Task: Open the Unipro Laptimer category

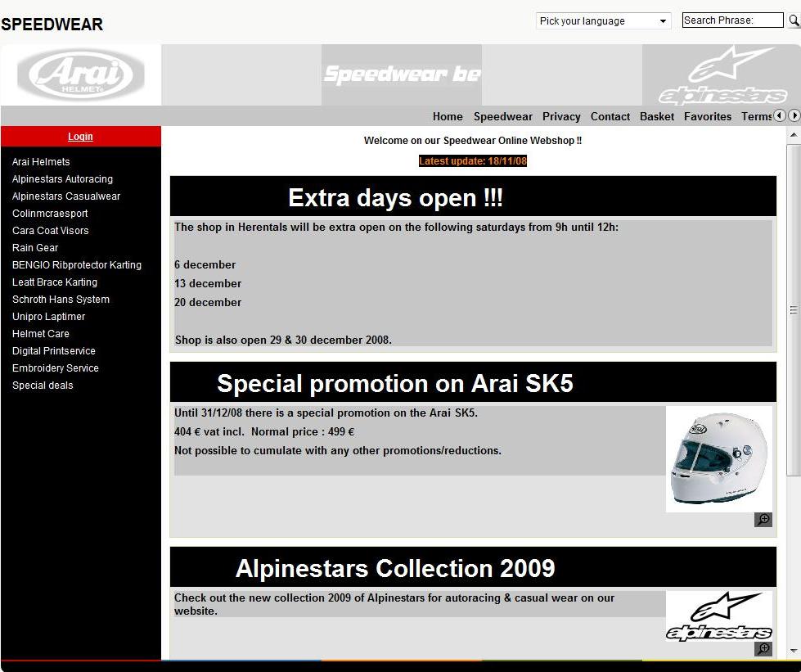Action: pyautogui.click(x=48, y=316)
